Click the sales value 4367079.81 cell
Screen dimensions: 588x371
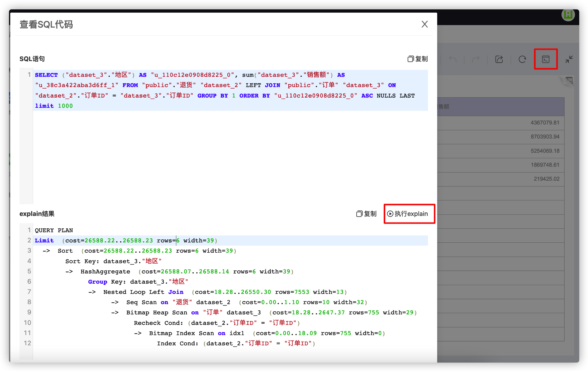tap(545, 122)
